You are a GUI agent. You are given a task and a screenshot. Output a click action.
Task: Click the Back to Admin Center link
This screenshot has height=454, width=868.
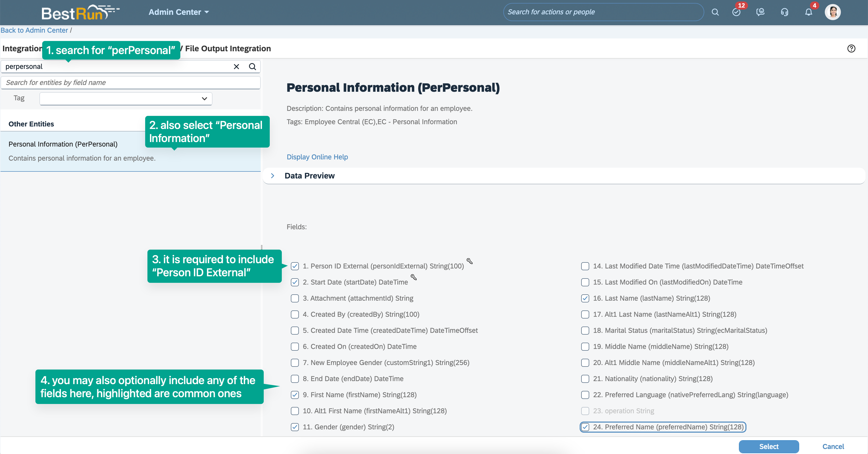(34, 30)
